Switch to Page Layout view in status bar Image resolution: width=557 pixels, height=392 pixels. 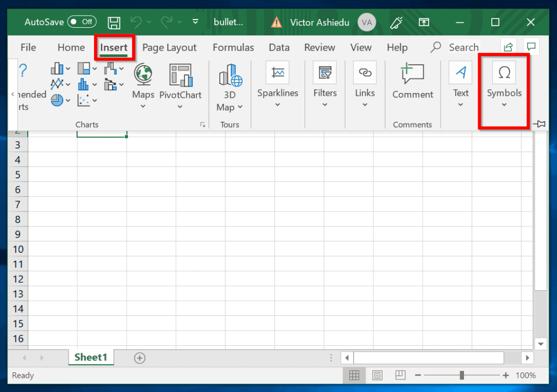377,375
